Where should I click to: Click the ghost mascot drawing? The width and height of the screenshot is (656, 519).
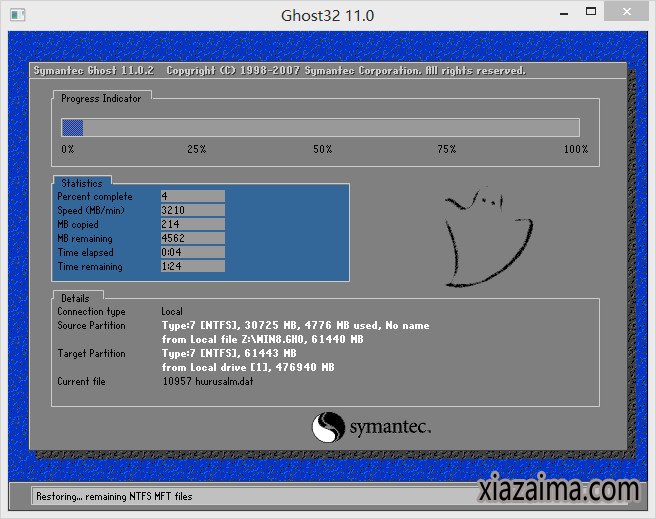[488, 238]
